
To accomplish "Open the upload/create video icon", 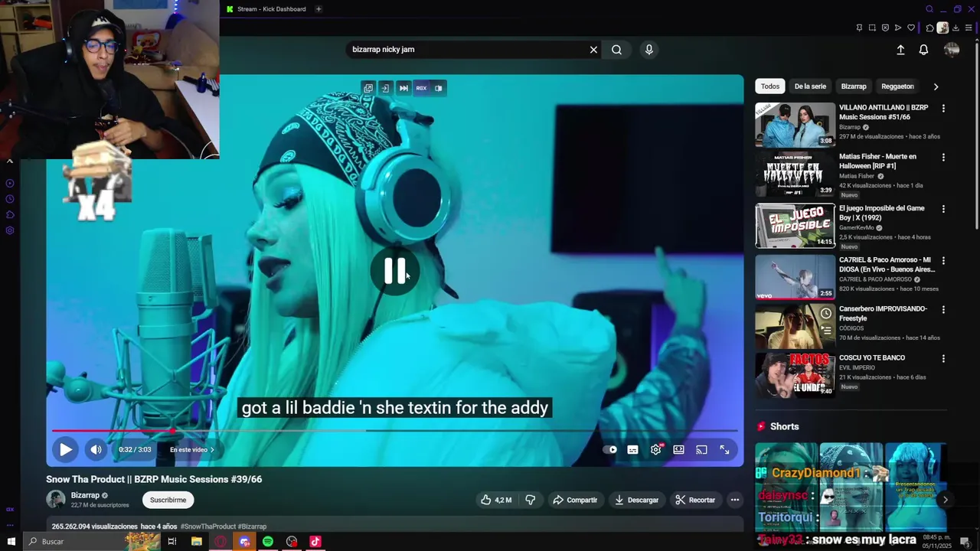I will point(900,50).
